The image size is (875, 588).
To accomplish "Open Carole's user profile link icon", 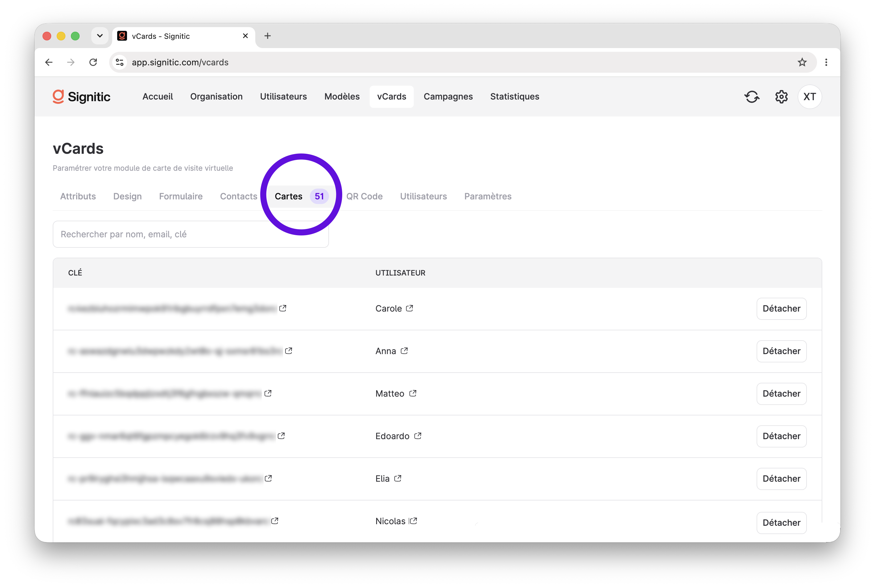I will pyautogui.click(x=409, y=308).
